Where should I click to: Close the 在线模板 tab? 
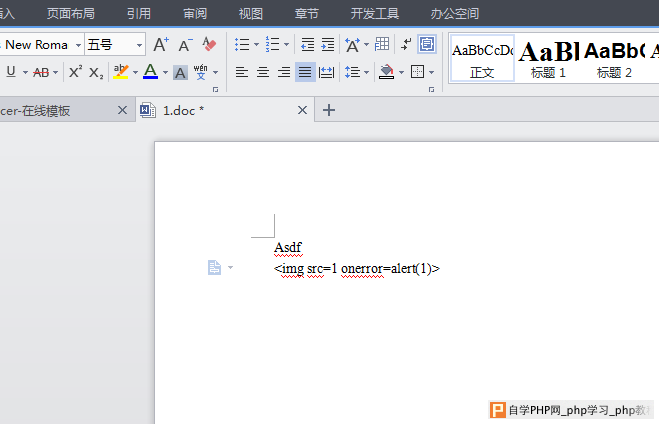[x=122, y=110]
